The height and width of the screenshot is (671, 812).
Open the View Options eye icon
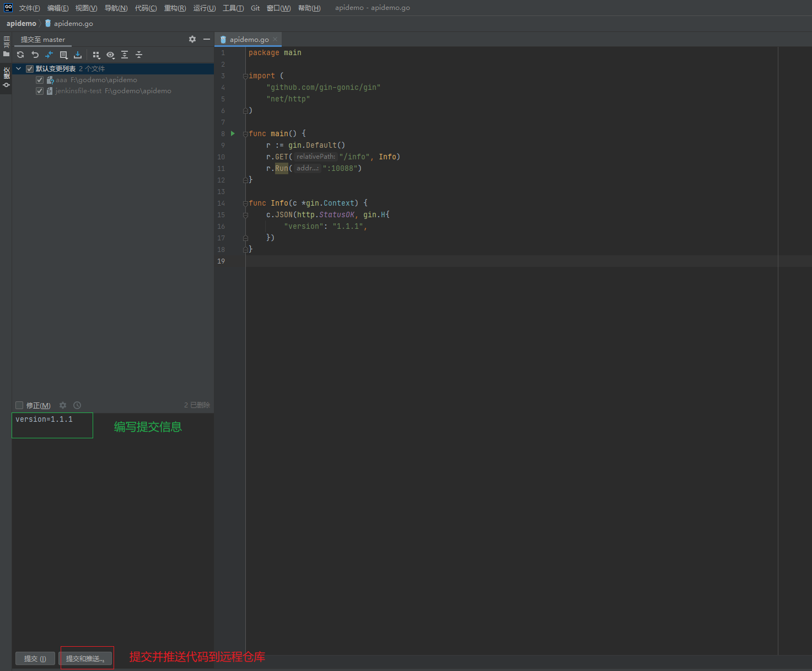coord(110,55)
